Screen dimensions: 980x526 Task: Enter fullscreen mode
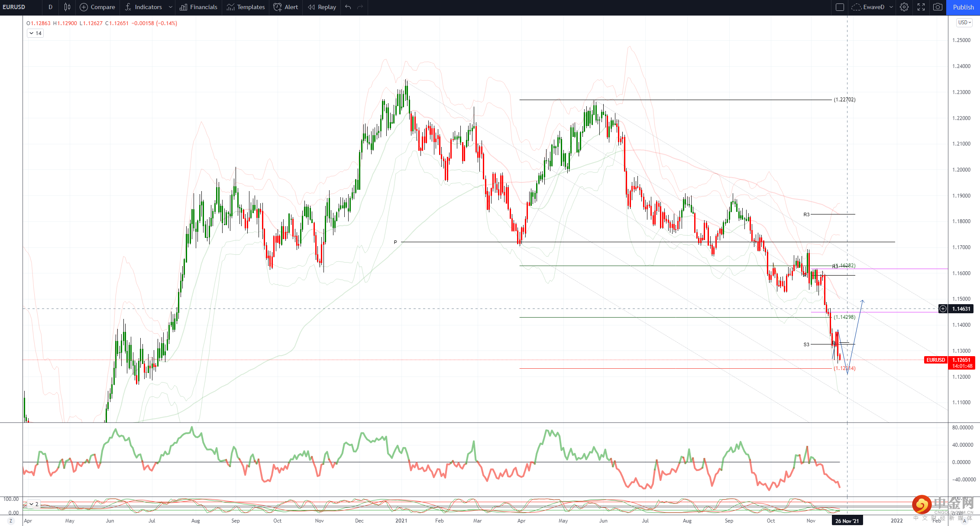921,7
